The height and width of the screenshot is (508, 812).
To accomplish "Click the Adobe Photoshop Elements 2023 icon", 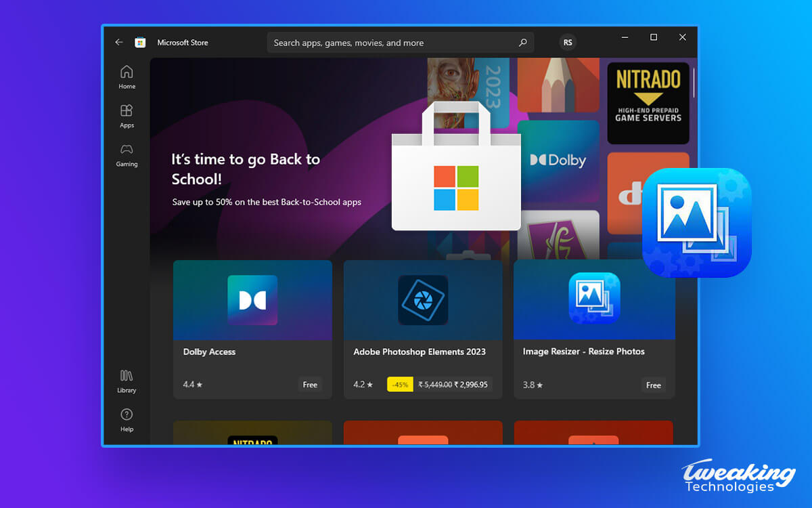I will (x=423, y=299).
